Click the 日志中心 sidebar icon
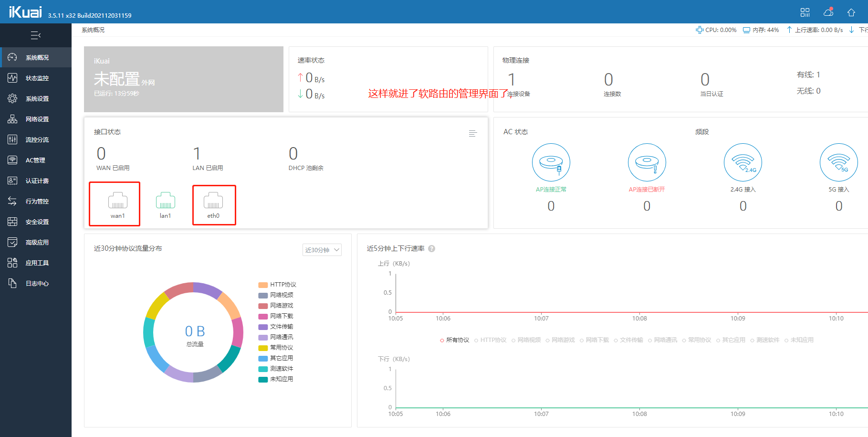The height and width of the screenshot is (437, 868). (12, 283)
